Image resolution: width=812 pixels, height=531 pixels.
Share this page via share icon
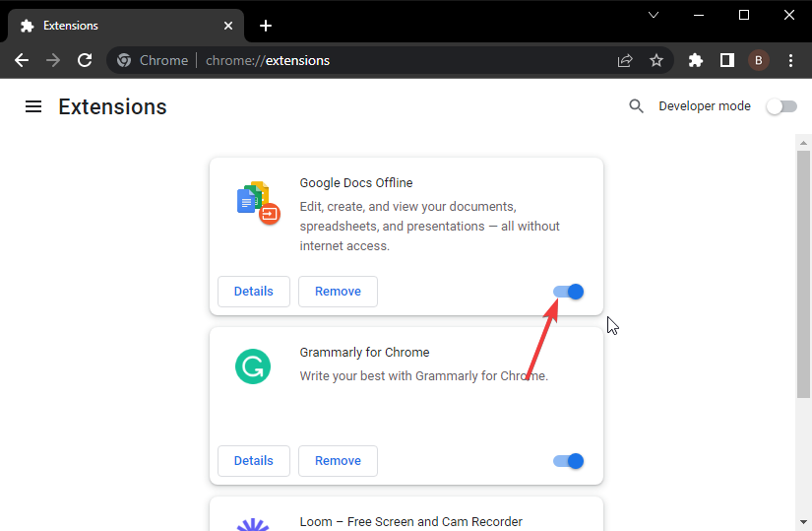625,60
